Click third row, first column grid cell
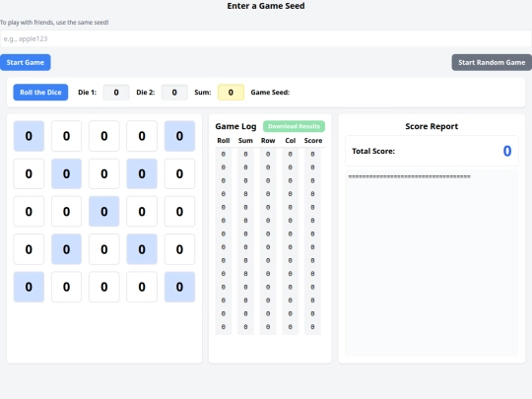The image size is (532, 399). [29, 212]
